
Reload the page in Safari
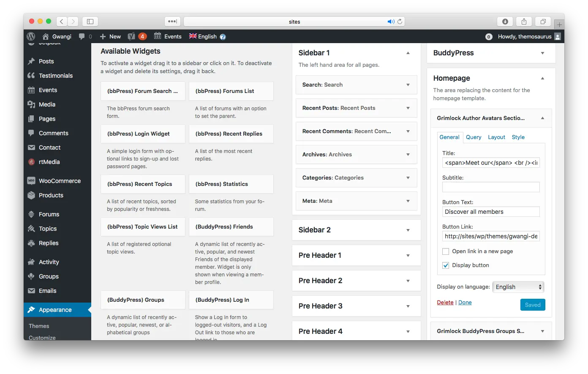tap(400, 22)
